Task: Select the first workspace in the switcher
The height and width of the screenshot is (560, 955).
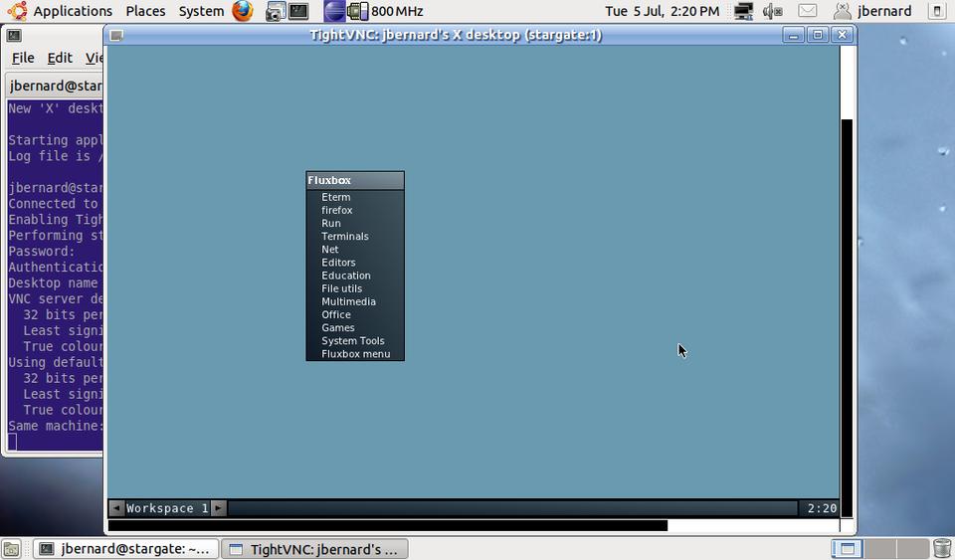Action: tap(848, 549)
